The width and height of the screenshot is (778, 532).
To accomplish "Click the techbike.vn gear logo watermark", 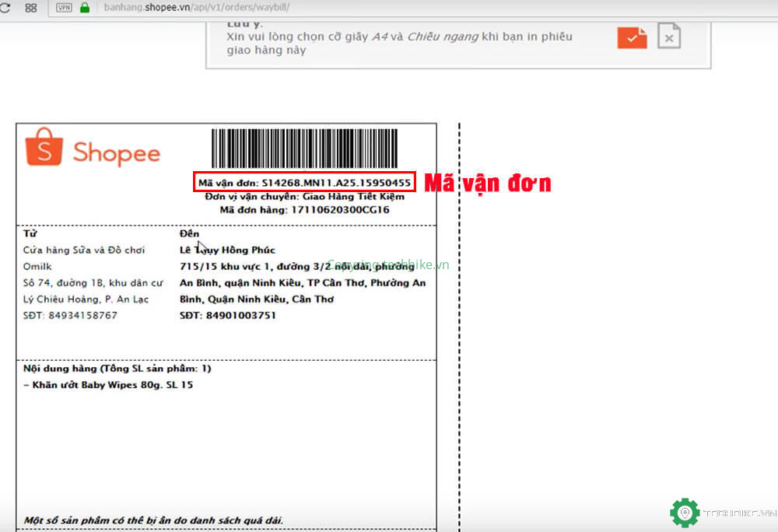I will tap(684, 512).
